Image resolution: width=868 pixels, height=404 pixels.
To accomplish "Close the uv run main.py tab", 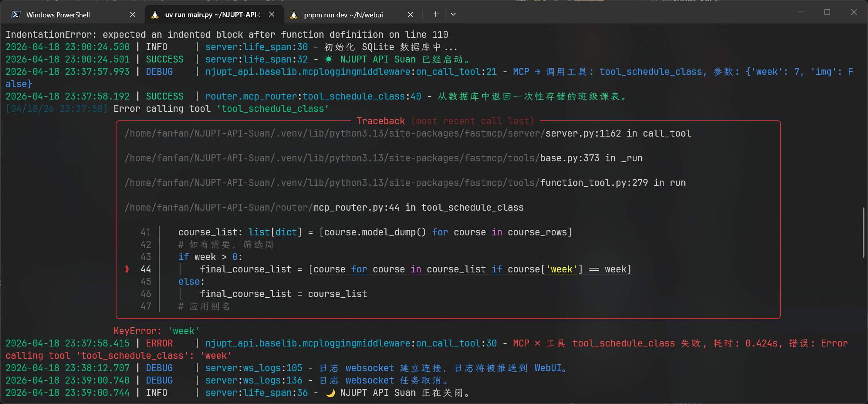I will [x=272, y=14].
